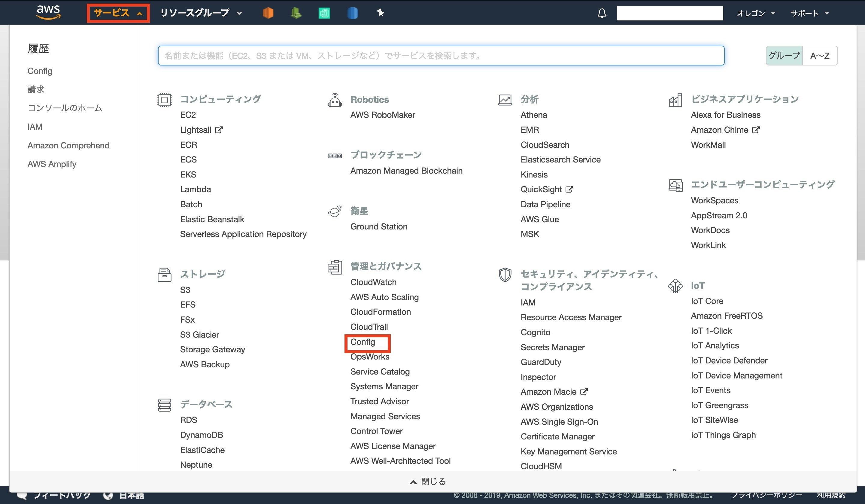The width and height of the screenshot is (865, 504).
Task: Open Amazon Managed Blockchain
Action: click(406, 171)
